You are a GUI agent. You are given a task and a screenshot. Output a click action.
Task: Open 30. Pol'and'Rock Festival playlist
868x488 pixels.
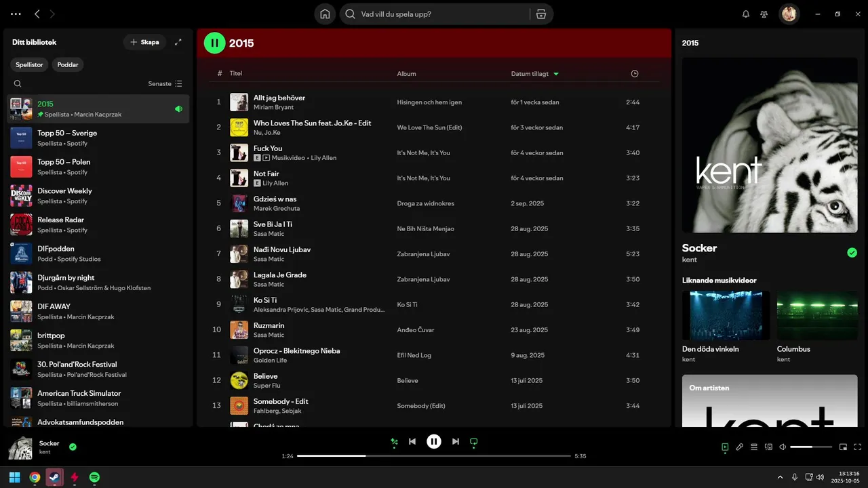pyautogui.click(x=98, y=369)
